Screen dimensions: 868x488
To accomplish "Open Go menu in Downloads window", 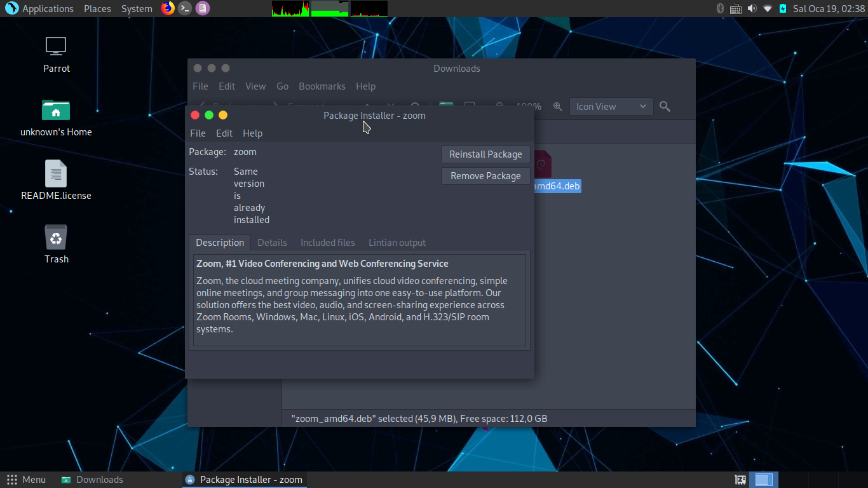I will click(x=282, y=86).
